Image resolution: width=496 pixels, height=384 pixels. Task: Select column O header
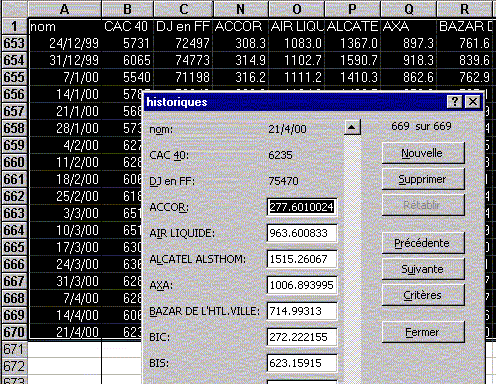point(297,9)
